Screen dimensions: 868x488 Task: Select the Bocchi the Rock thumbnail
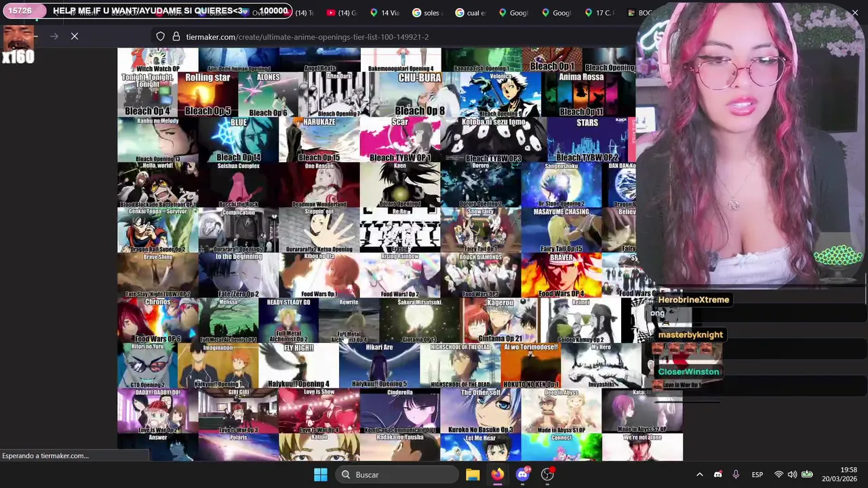[x=239, y=185]
